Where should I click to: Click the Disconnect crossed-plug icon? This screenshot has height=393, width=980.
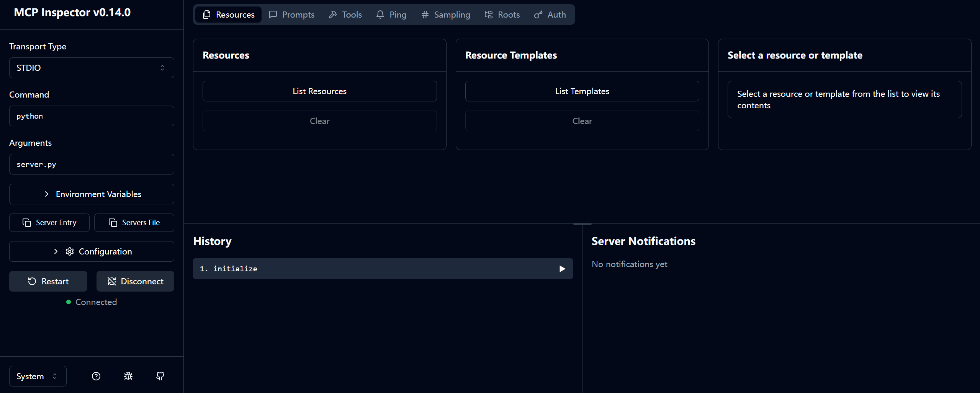tap(112, 281)
